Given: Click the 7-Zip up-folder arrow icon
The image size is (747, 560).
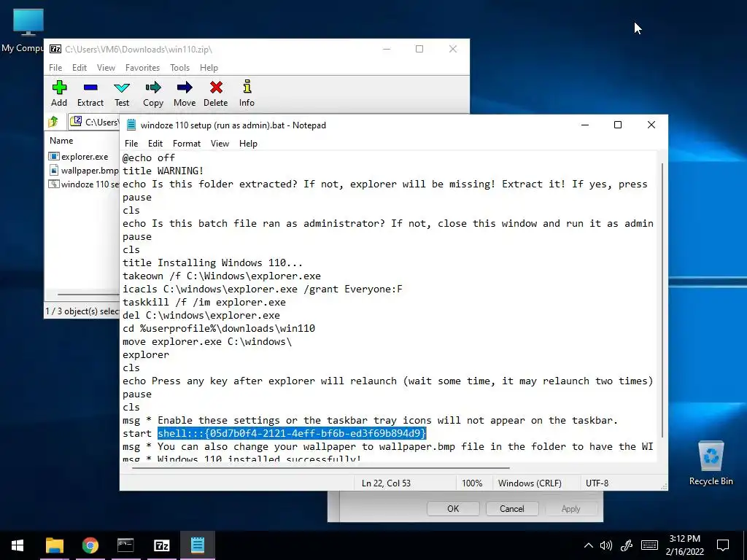Looking at the screenshot, I should pyautogui.click(x=53, y=122).
